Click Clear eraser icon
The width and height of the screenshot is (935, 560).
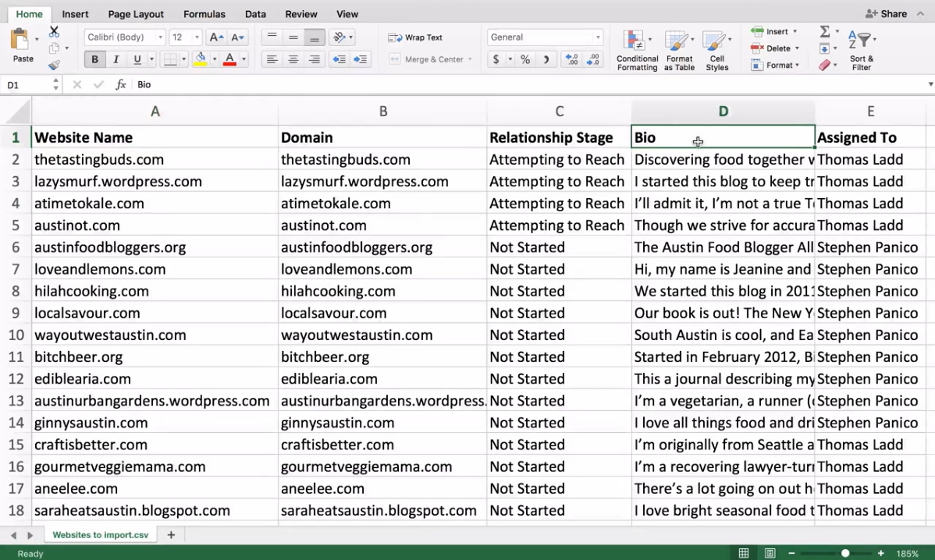click(825, 65)
